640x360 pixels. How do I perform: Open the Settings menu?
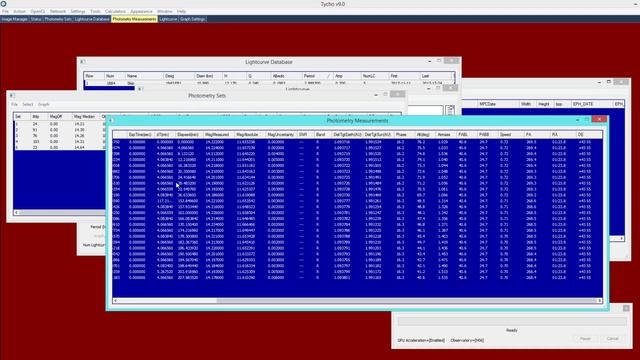(x=78, y=11)
